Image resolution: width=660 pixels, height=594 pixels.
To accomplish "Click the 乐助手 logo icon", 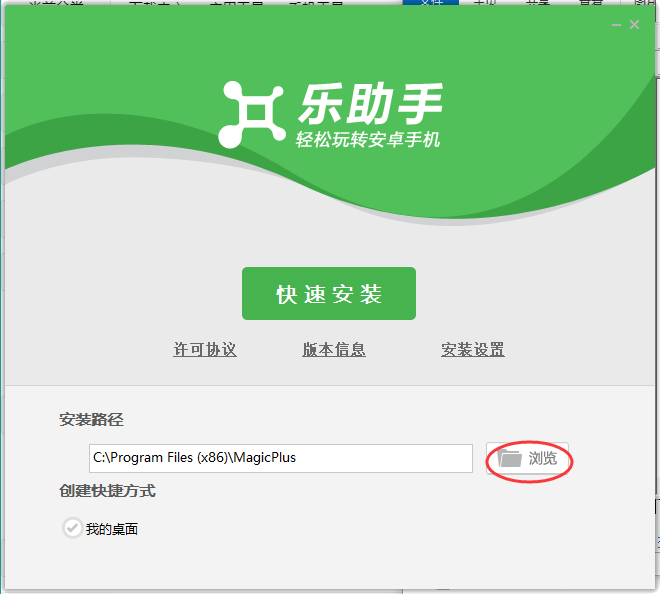I will (251, 114).
